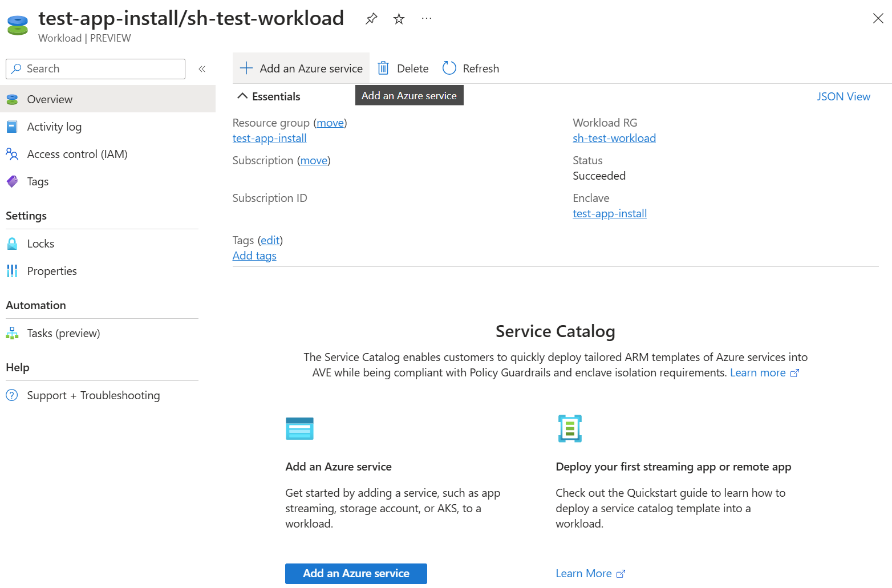Click Add an Azure service toolbar label
This screenshot has width=892, height=588.
click(311, 68)
